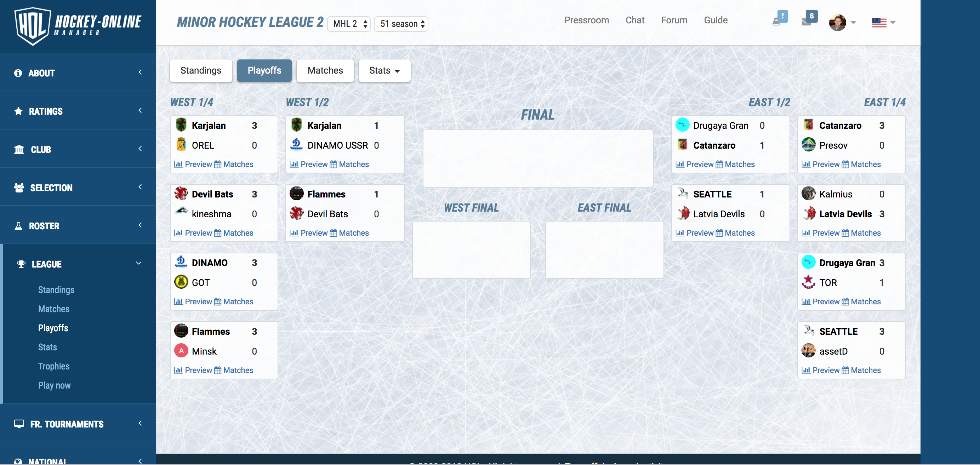The image size is (980, 465).
Task: Toggle the RATINGS section in sidebar
Action: (78, 111)
